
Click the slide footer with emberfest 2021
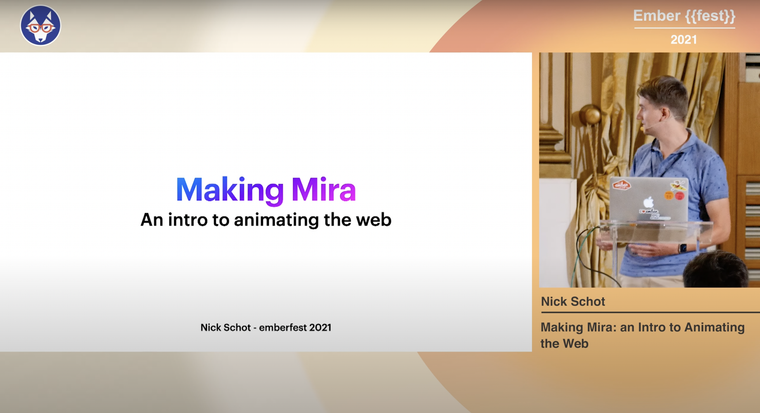click(265, 327)
